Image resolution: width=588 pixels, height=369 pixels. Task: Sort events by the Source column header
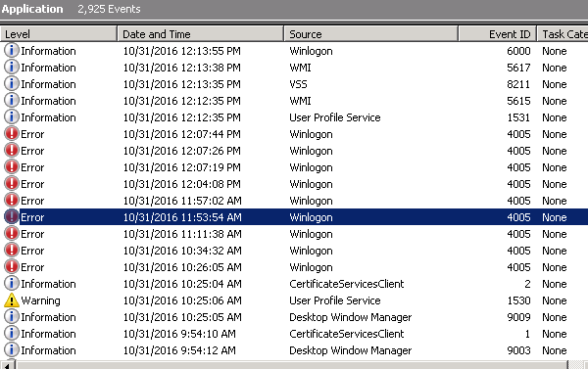click(370, 34)
